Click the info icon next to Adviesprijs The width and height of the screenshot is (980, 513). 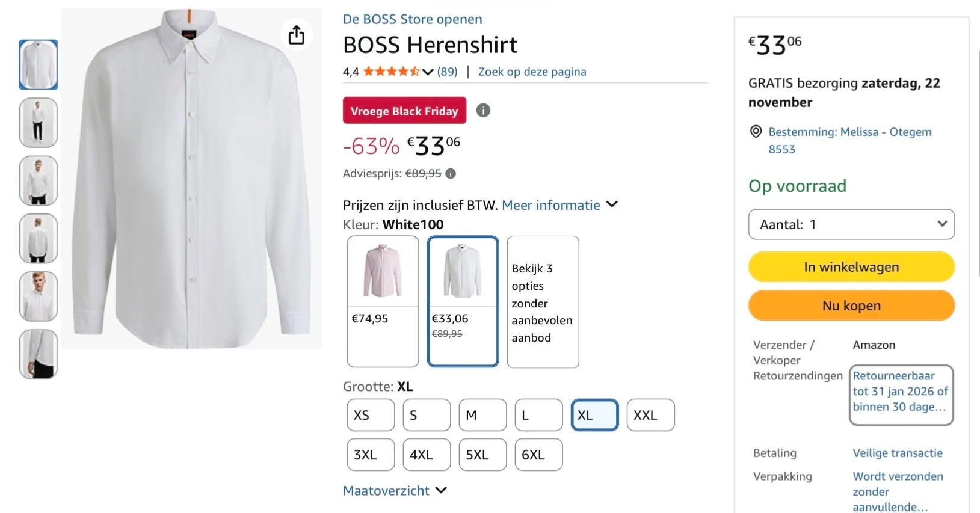pos(451,173)
